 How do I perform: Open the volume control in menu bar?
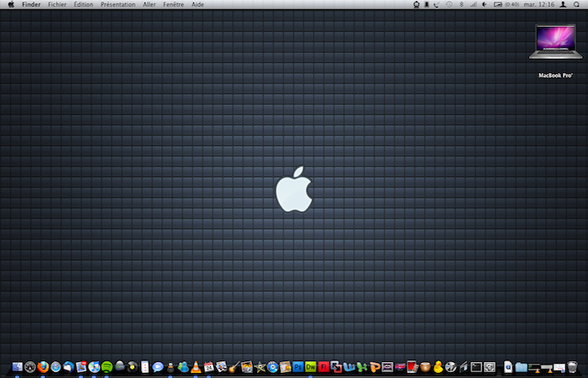[x=485, y=4]
